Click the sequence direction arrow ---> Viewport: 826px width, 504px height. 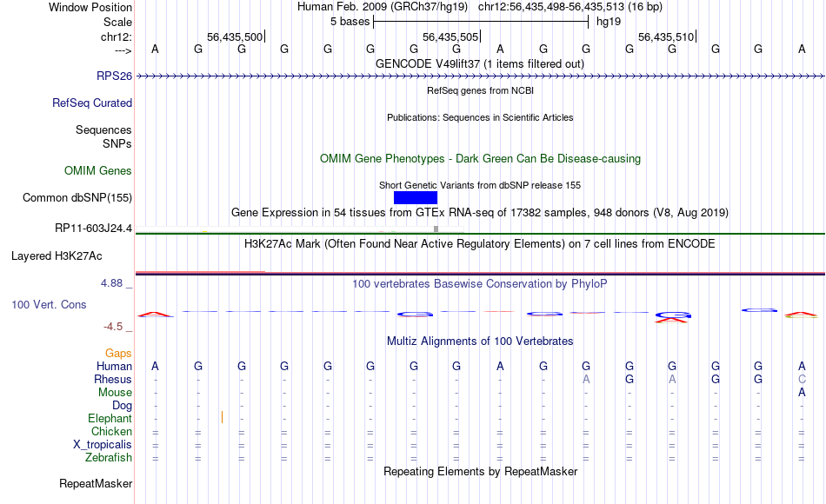123,50
